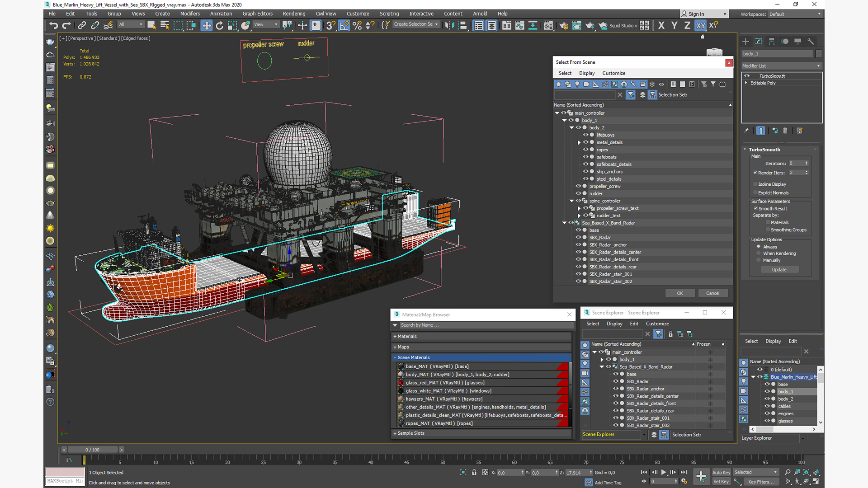Click the 0 / 100 time slider handle
Image resolution: width=868 pixels, height=488 pixels.
coord(93,450)
